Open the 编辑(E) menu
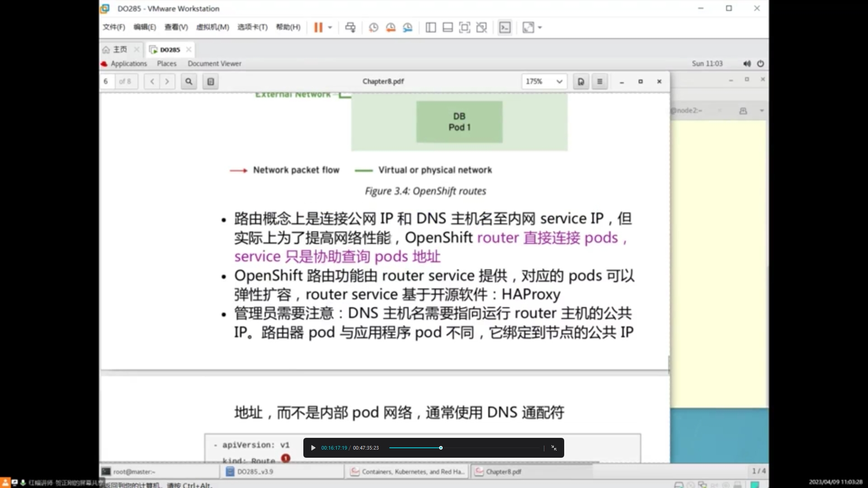 (145, 27)
